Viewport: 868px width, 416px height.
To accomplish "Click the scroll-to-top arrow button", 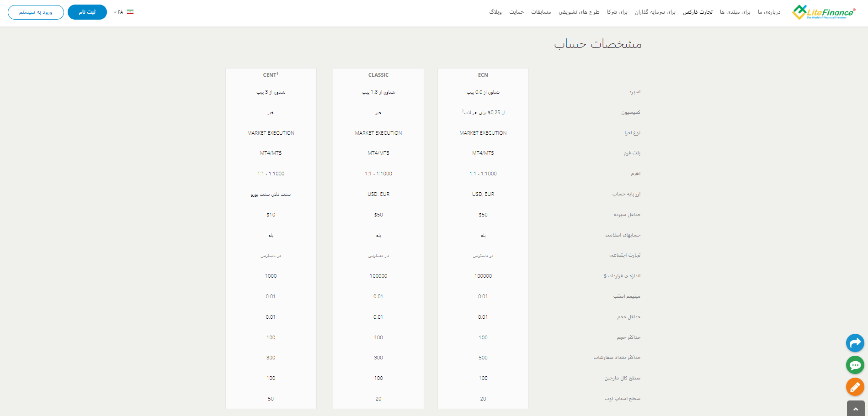I will 856,409.
